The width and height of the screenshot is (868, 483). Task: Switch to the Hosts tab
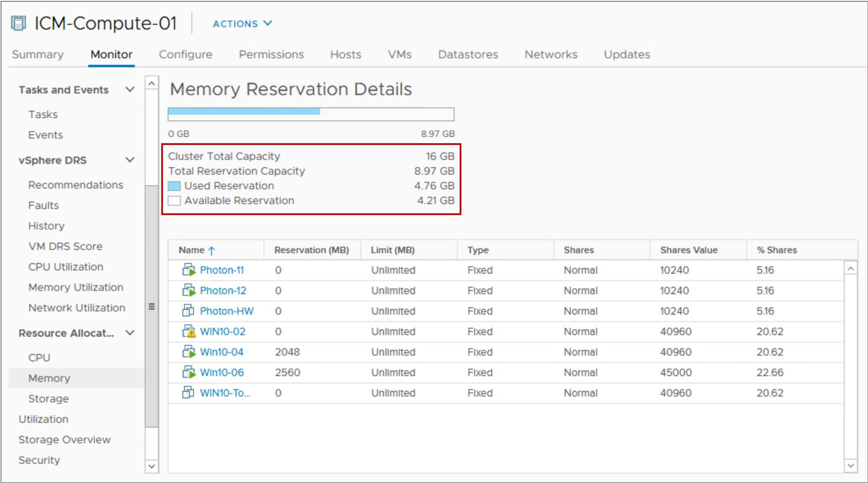(x=346, y=55)
